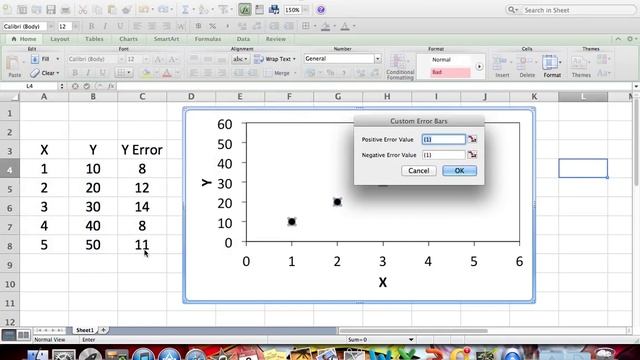Click the Print icon in the toolbar
Screen dimensions: 640x360
click(x=65, y=10)
